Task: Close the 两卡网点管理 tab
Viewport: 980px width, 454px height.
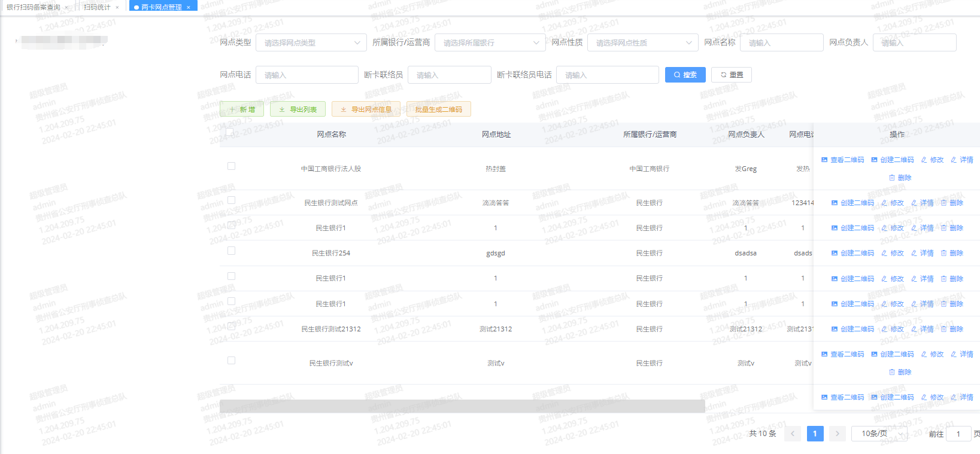Action: tap(189, 7)
